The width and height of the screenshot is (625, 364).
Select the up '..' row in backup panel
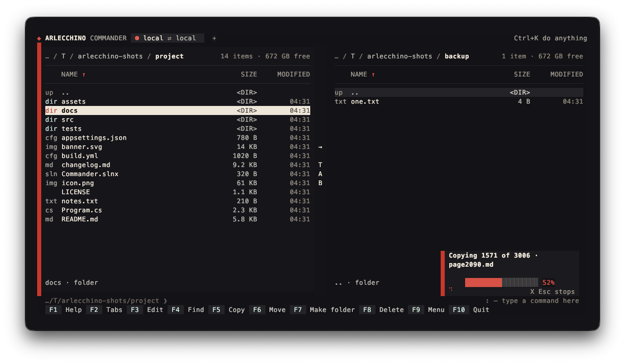459,92
